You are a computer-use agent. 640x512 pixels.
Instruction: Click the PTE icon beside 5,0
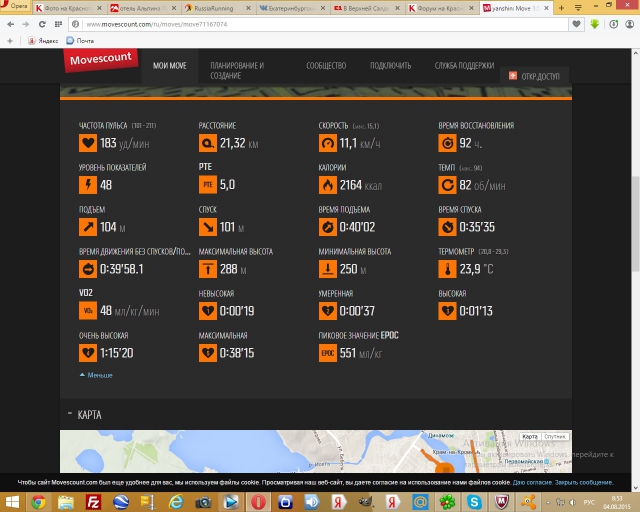(208, 185)
